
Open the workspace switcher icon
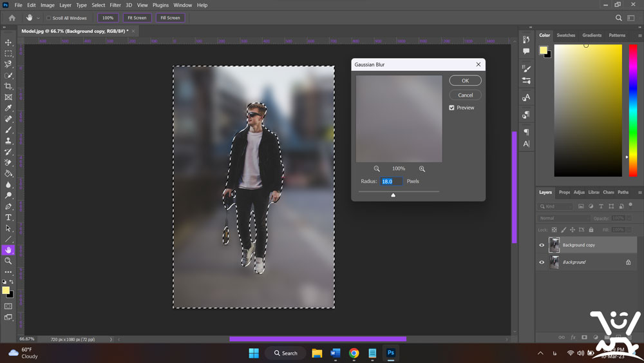click(631, 17)
